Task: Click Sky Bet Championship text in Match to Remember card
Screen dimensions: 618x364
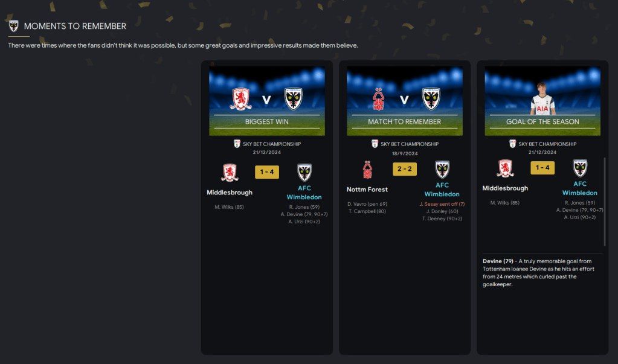Action: point(410,144)
